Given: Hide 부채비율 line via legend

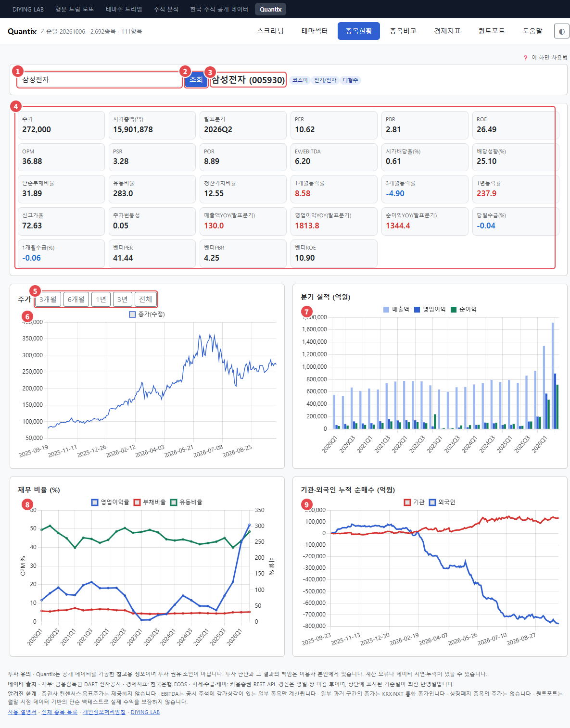Looking at the screenshot, I should [x=137, y=502].
